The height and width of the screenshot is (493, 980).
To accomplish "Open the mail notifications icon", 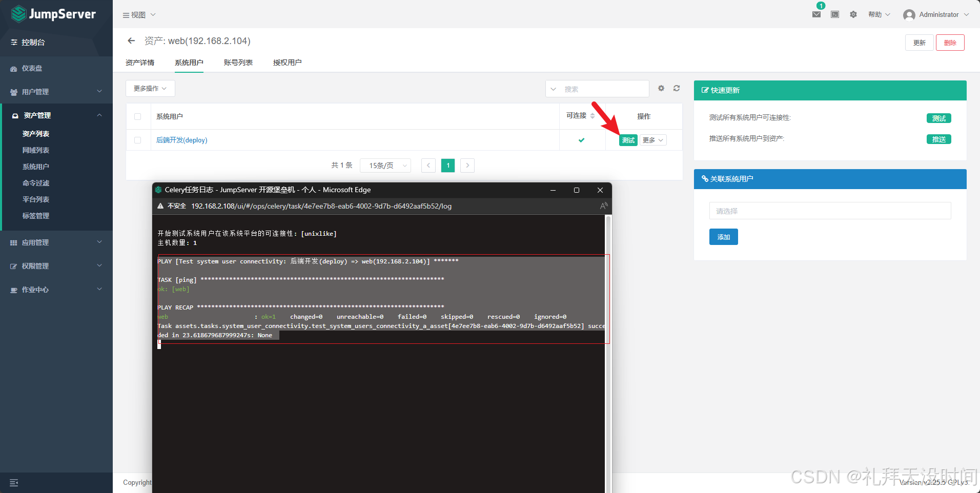I will [816, 14].
